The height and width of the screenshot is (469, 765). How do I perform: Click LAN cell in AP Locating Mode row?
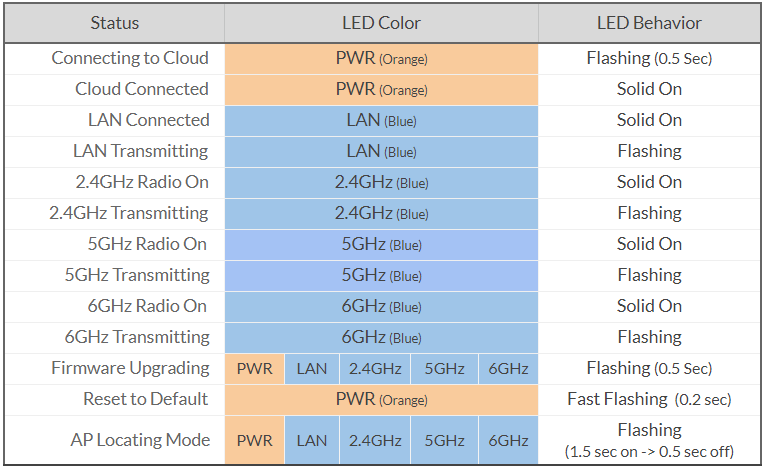point(312,440)
